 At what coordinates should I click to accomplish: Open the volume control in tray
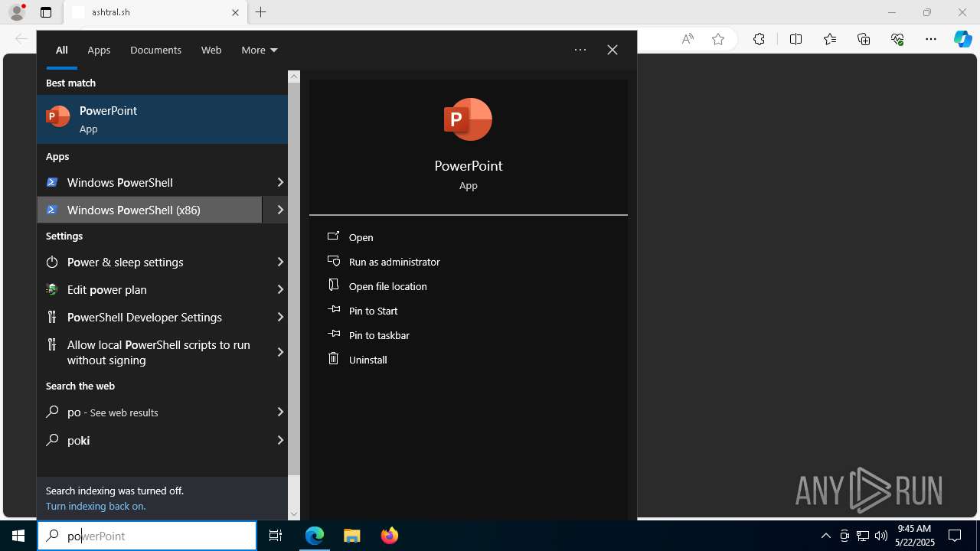click(881, 536)
